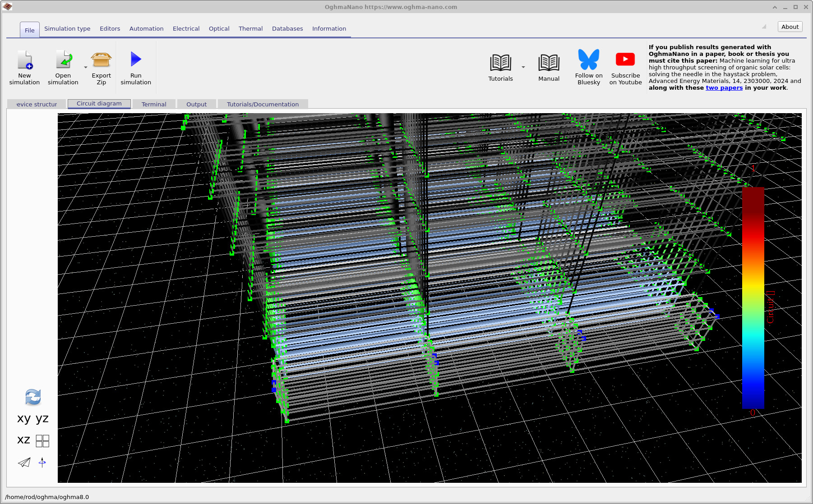Image resolution: width=813 pixels, height=504 pixels.
Task: Enable four-pane view with the grid icon
Action: coord(42,440)
